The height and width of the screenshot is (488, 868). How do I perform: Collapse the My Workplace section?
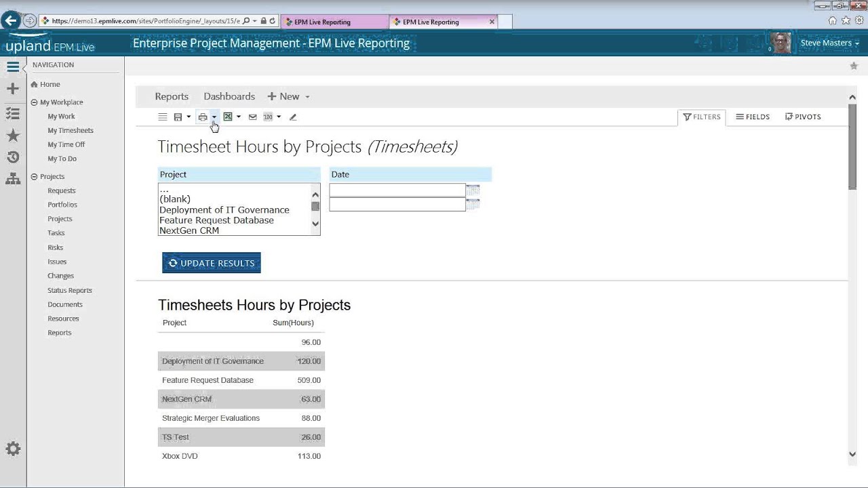(34, 102)
